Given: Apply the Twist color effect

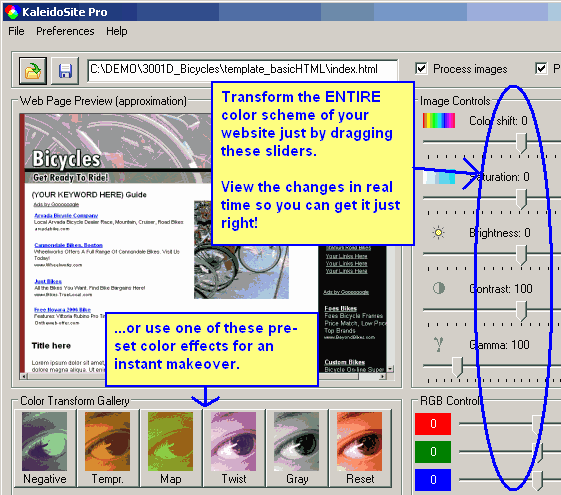Looking at the screenshot, I should click(234, 448).
